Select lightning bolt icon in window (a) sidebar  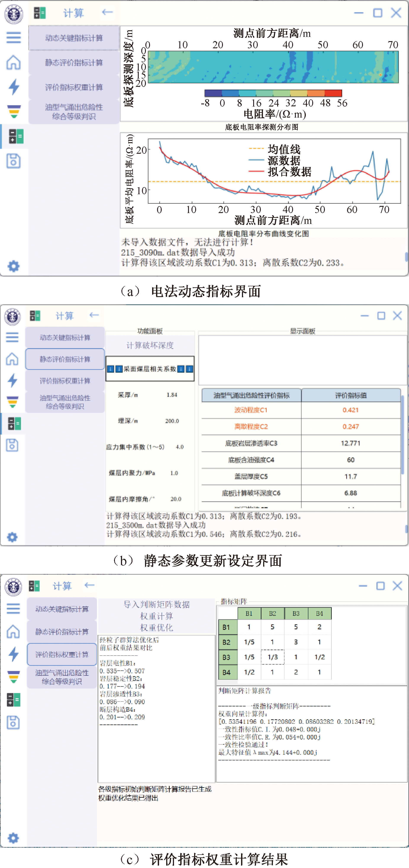[x=13, y=87]
